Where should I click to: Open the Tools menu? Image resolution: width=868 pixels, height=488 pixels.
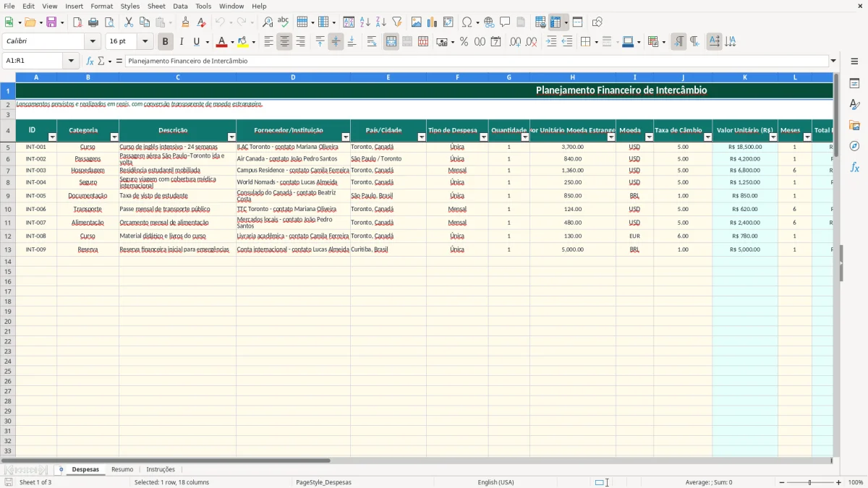203,6
